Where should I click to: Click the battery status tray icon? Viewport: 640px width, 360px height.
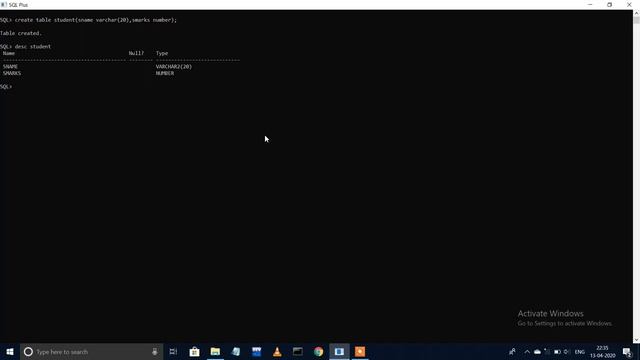pos(557,351)
